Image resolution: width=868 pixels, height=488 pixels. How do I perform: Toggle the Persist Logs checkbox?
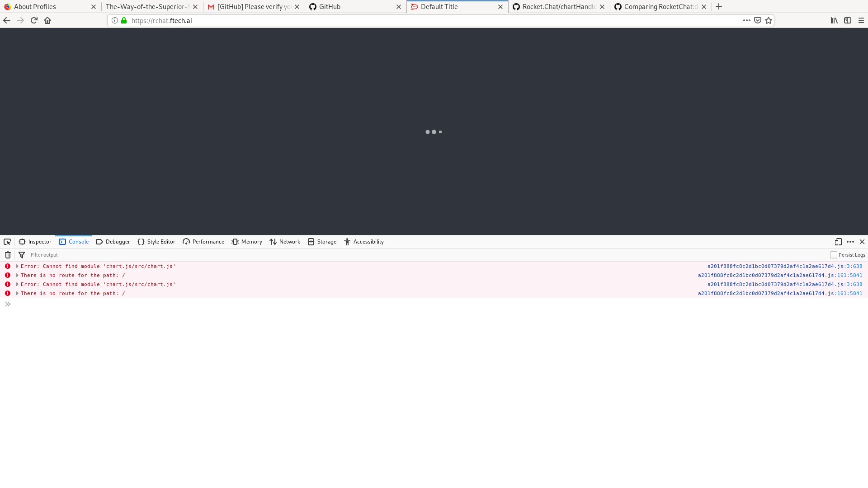[834, 255]
